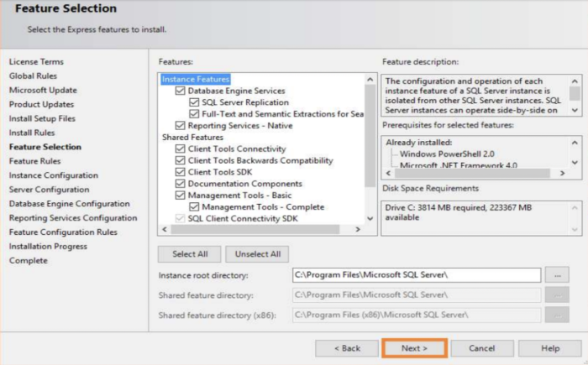Edit the Instance root directory field
Screen dimensions: 588x365
417,275
